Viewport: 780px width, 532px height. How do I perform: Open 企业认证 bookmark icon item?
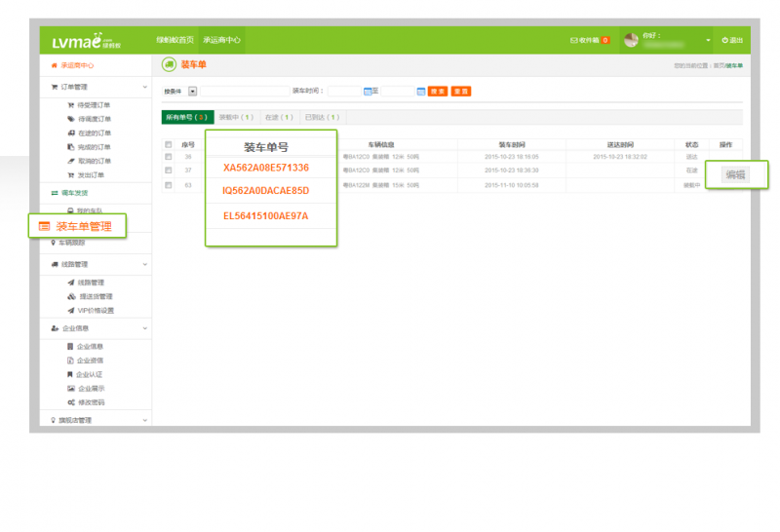[85, 374]
